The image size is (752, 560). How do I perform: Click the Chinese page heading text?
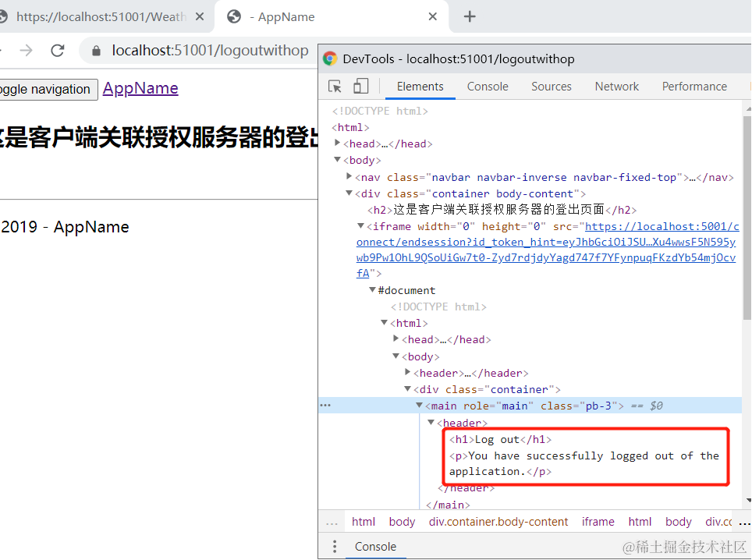pos(158,137)
